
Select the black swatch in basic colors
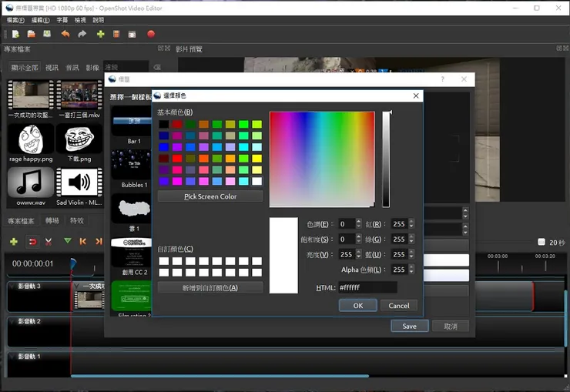[x=163, y=124]
